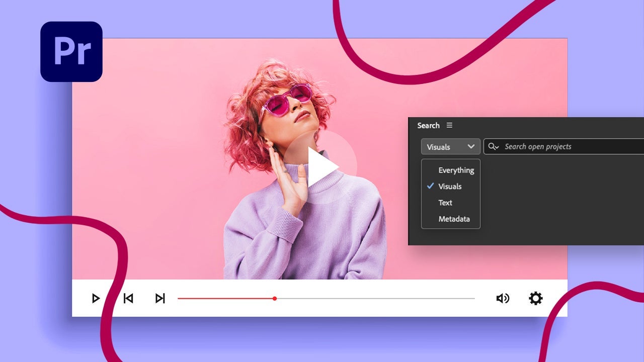Open the Search panel hamburger menu
The height and width of the screenshot is (362, 644).
[x=449, y=125]
